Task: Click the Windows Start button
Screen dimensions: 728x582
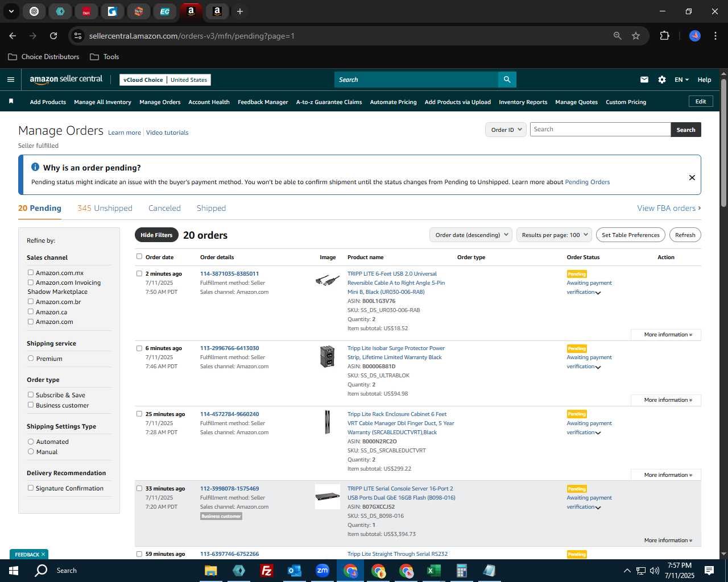Action: click(x=14, y=571)
